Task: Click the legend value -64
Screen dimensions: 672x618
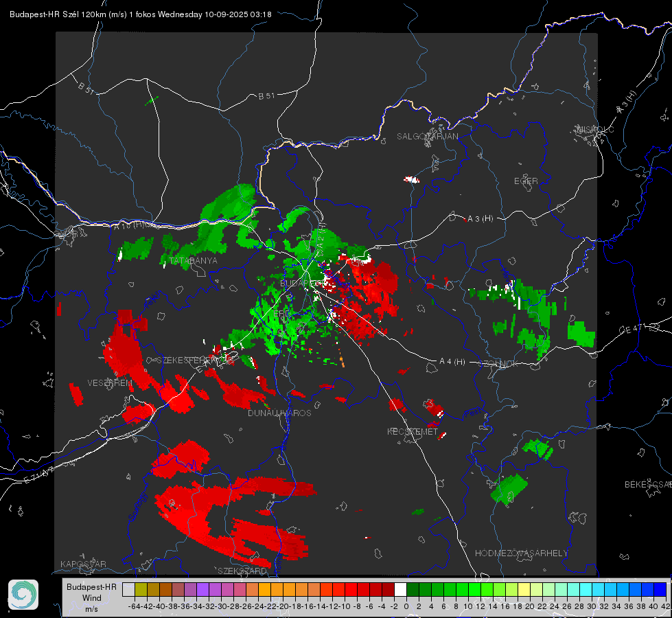Action: point(134,606)
